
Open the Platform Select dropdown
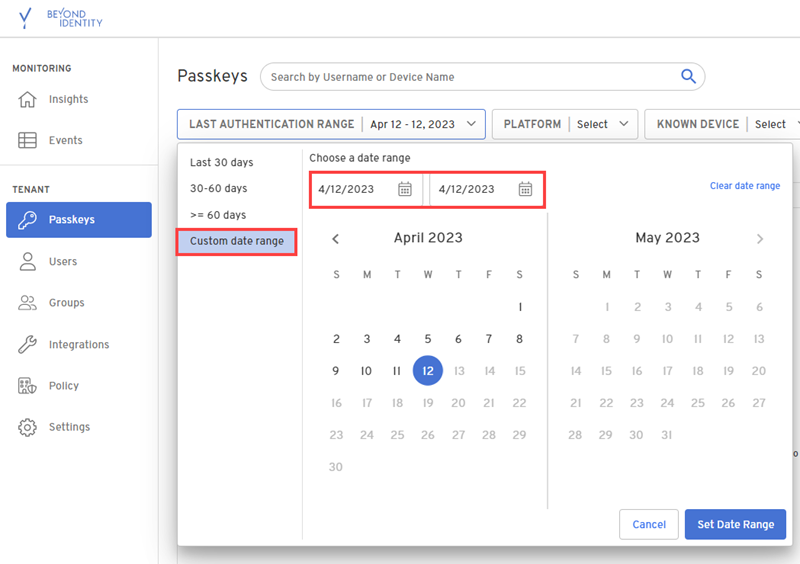tap(565, 124)
